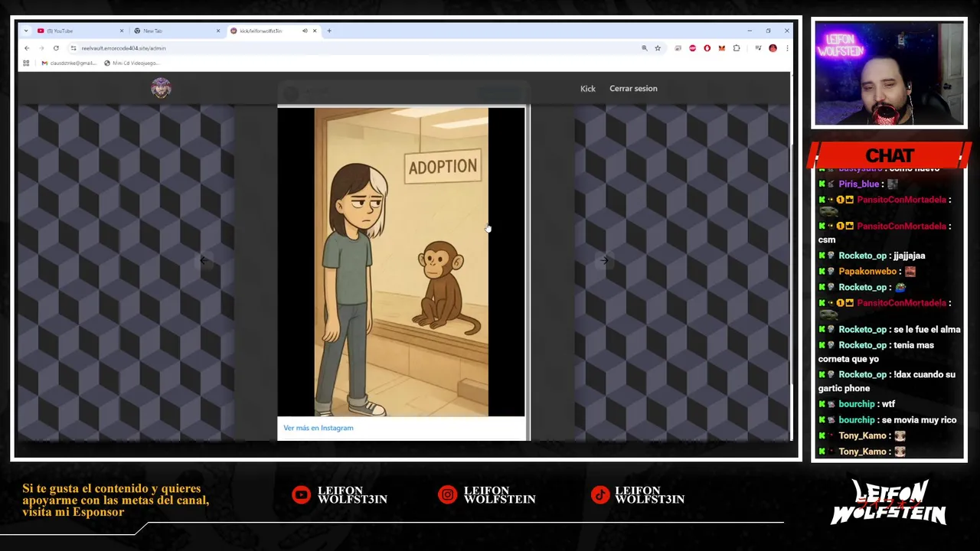This screenshot has width=980, height=551.
Task: Show the previous reel with left arrow
Action: (203, 261)
